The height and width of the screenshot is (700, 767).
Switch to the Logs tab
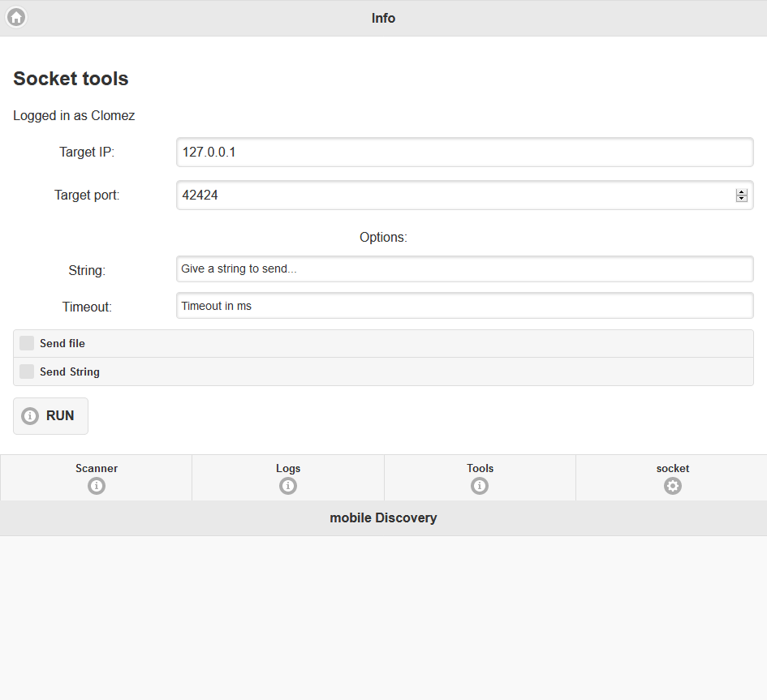(x=288, y=478)
